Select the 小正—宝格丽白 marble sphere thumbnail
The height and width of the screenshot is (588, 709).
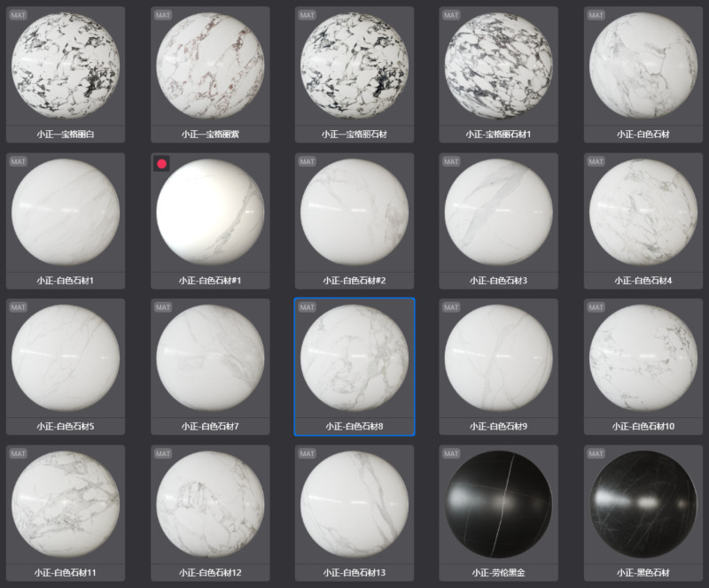66,66
